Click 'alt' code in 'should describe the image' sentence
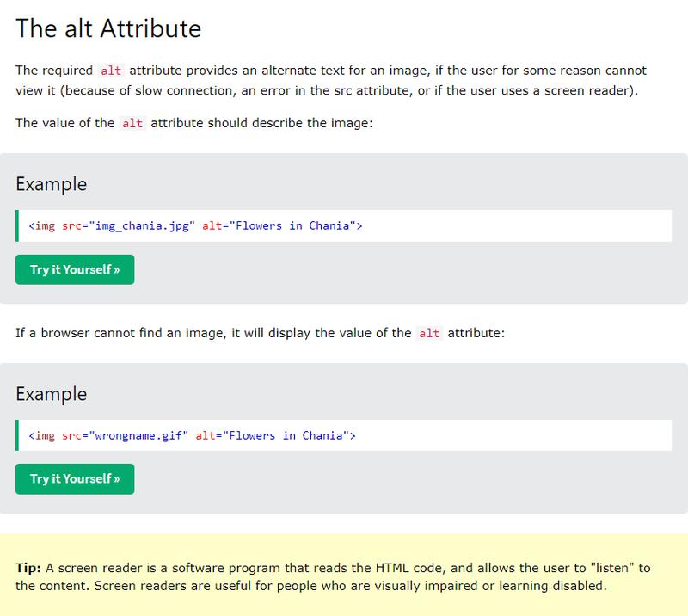This screenshot has height=616, width=688. point(132,123)
